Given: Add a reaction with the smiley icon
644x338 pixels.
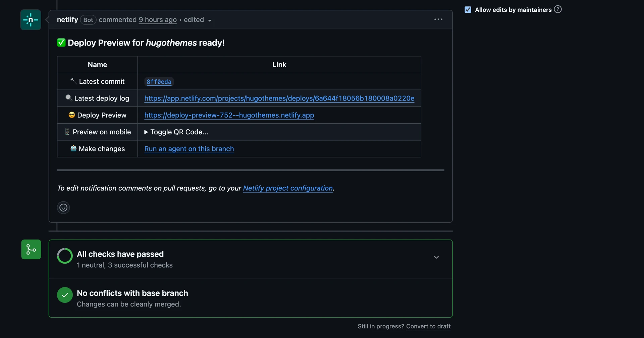Looking at the screenshot, I should [63, 208].
